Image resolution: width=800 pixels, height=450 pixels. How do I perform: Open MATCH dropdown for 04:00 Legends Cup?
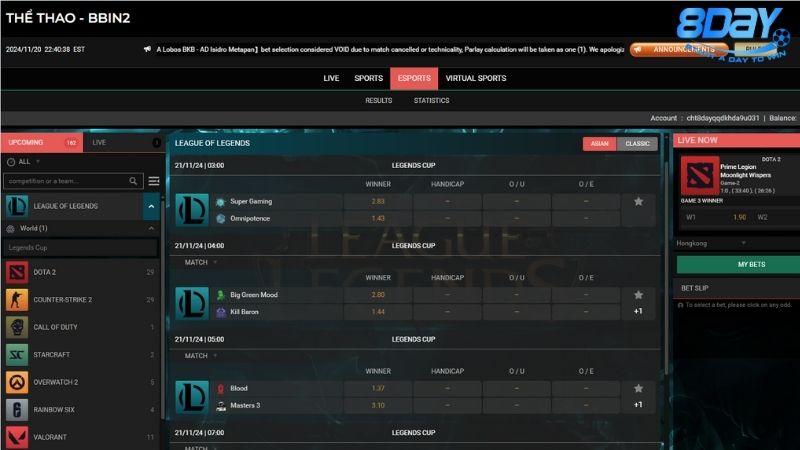(201, 262)
